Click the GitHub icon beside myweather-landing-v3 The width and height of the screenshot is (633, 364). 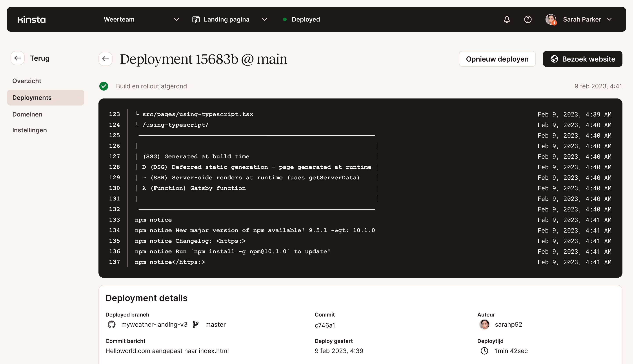coord(111,324)
